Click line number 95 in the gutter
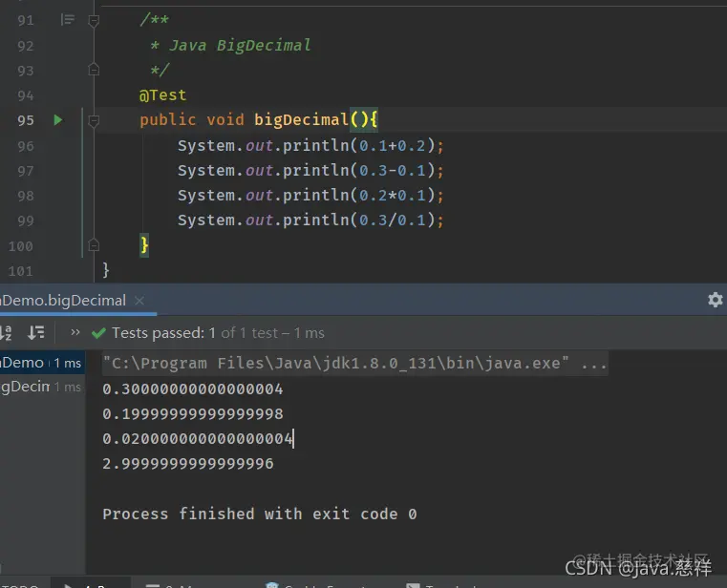727x588 pixels. (26, 120)
